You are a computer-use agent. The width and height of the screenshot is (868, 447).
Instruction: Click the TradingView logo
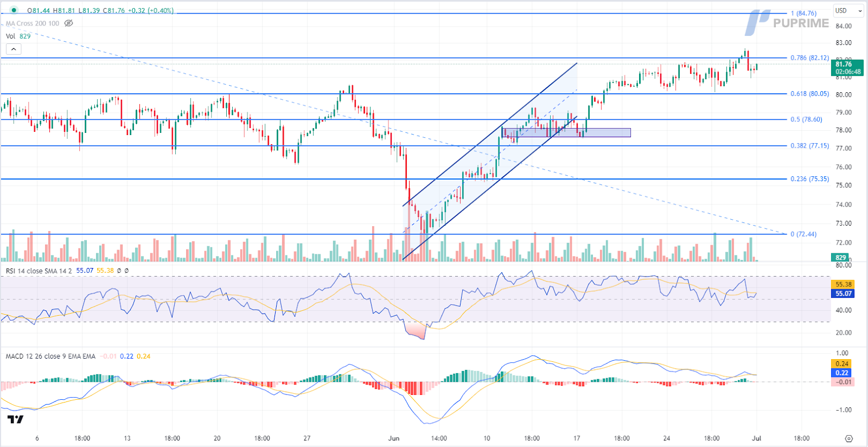pos(15,419)
